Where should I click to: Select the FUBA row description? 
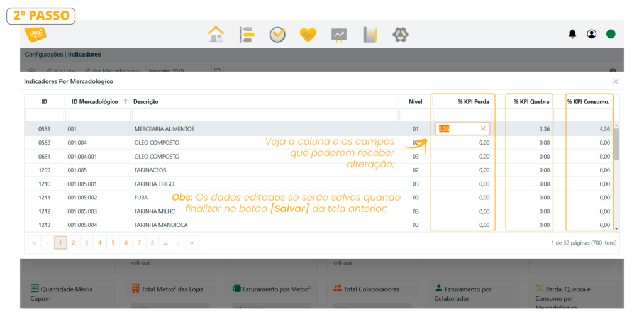pyautogui.click(x=141, y=198)
